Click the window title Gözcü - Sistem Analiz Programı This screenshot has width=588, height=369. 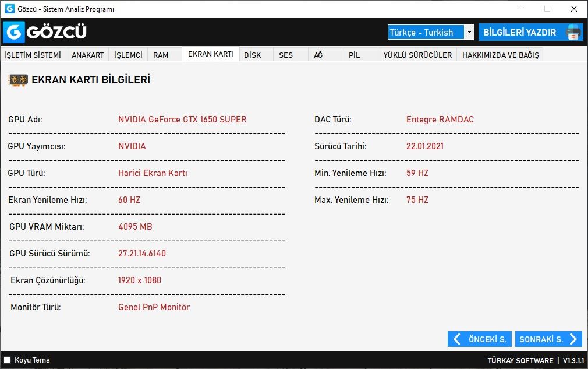click(x=66, y=9)
